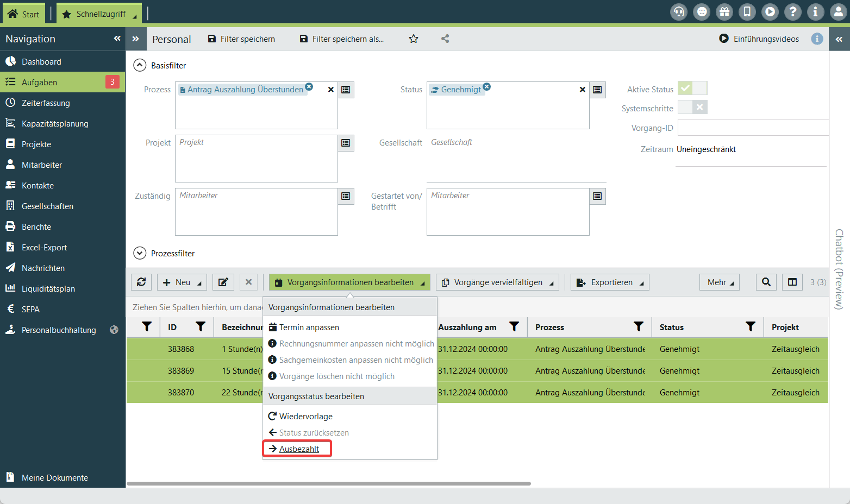The image size is (850, 504).
Task: Choose Termin anpassen in the menu
Action: click(309, 327)
